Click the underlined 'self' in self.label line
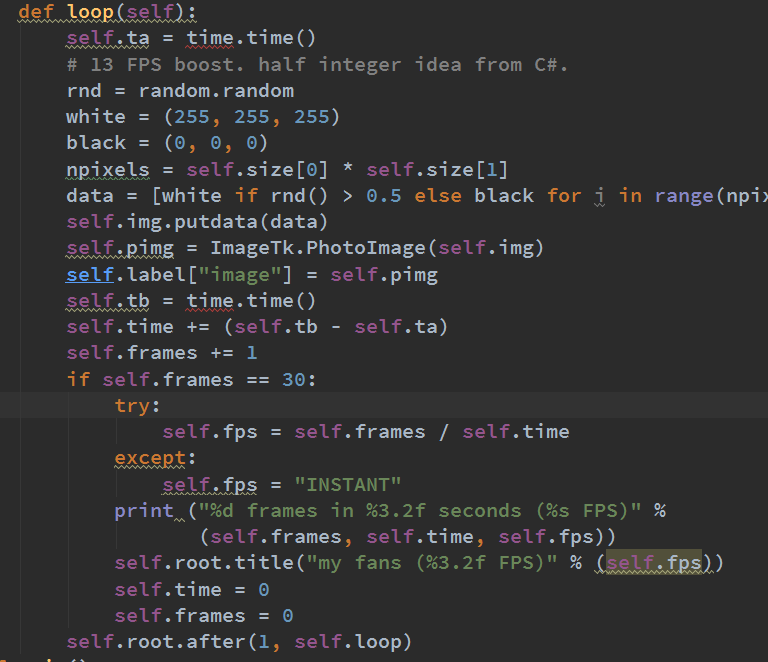Viewport: 768px width, 662px height. pyautogui.click(x=90, y=275)
